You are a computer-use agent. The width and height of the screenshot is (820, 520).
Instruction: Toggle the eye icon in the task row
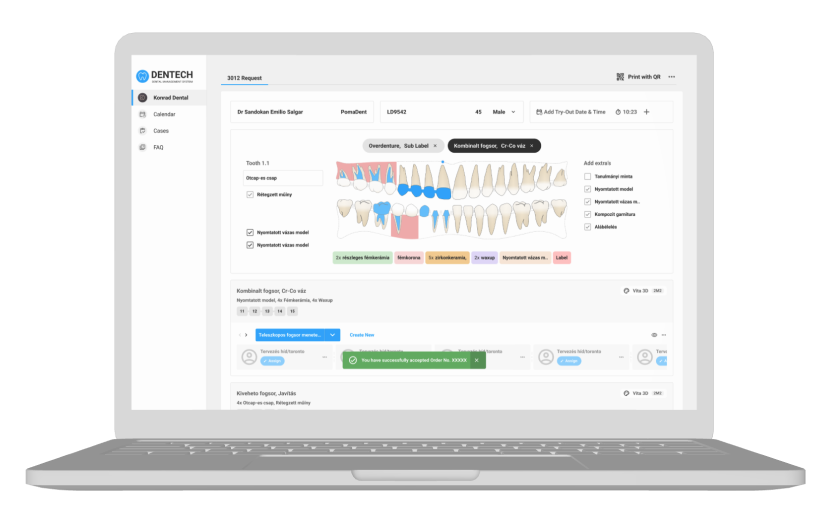click(654, 335)
